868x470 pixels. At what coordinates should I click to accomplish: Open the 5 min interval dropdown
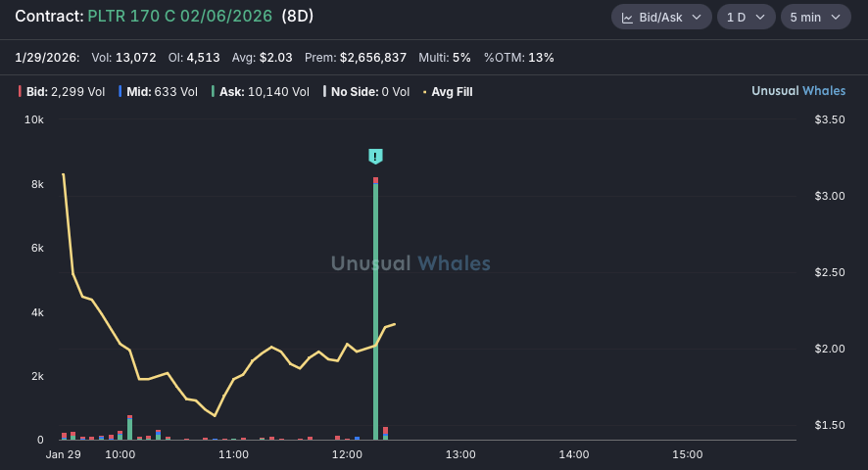[x=815, y=18]
